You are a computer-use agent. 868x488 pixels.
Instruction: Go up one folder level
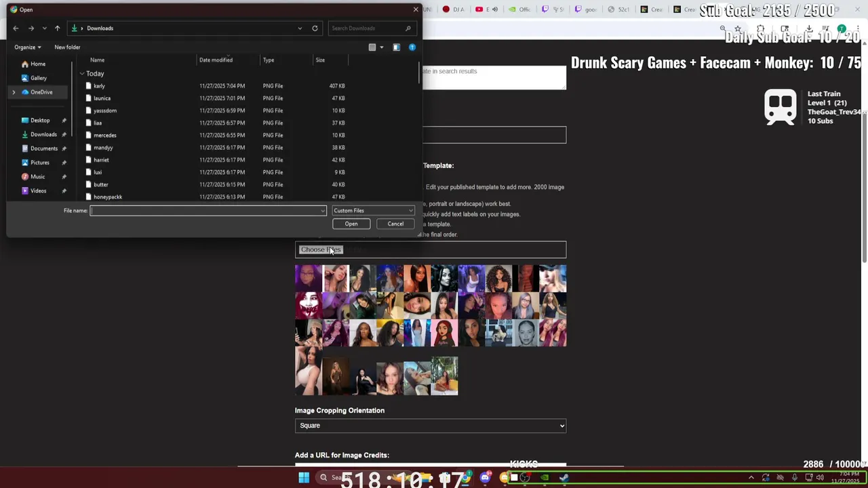(x=57, y=28)
